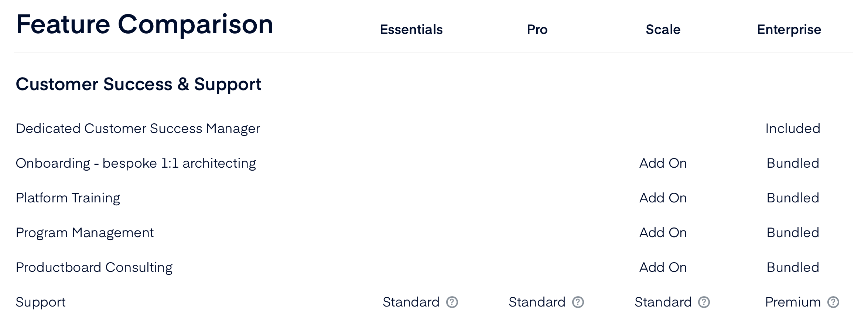Select Add On under Scale for Platform Training
This screenshot has height=325, width=868.
[663, 198]
